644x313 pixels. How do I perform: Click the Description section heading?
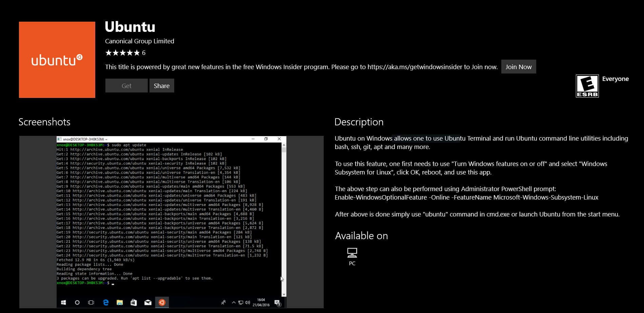pyautogui.click(x=359, y=122)
